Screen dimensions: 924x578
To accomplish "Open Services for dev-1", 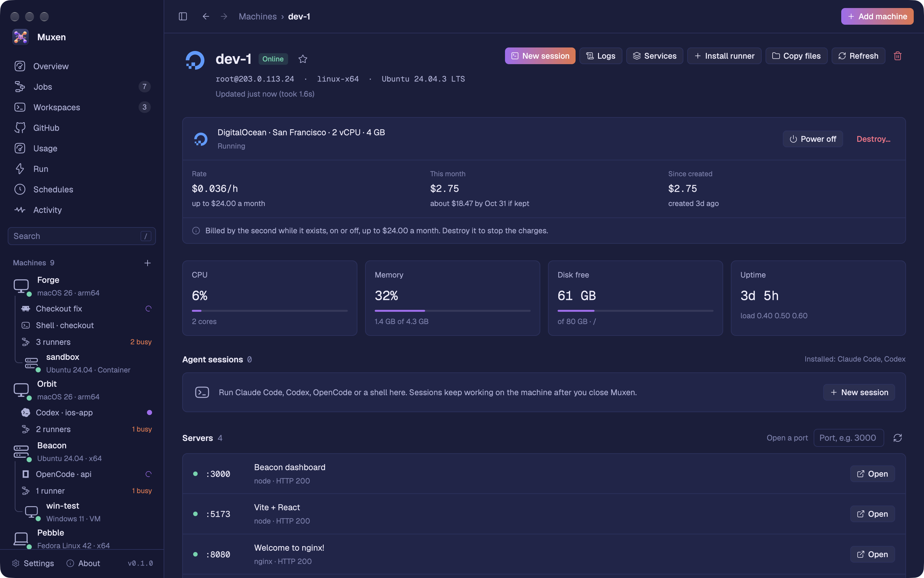I will pos(654,56).
